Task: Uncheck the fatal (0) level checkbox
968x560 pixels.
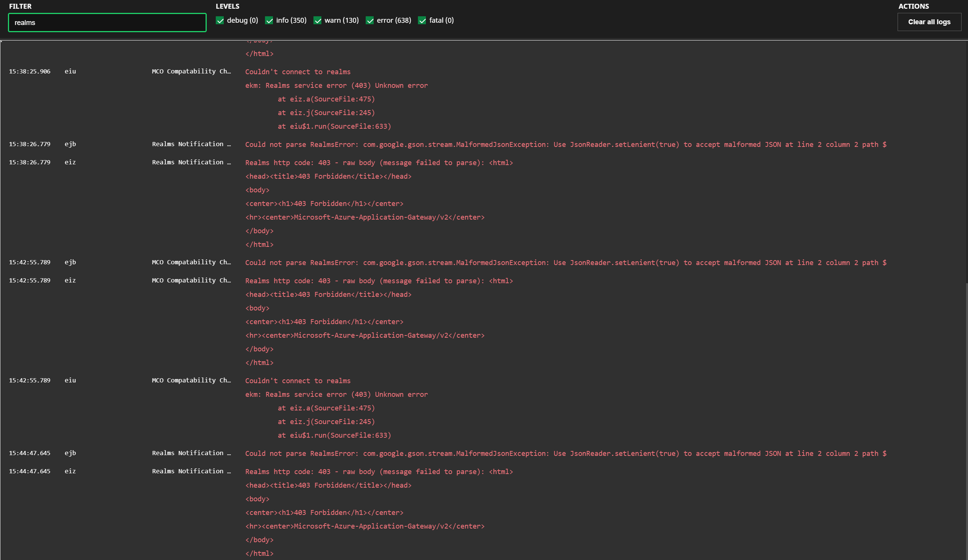Action: pyautogui.click(x=422, y=21)
